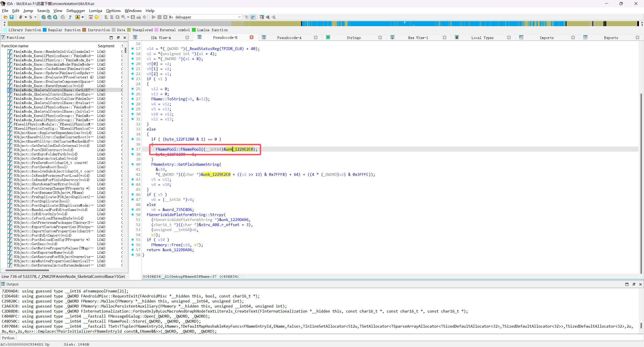Open a file with the folder toolbar icon
This screenshot has width=644, height=347.
coord(6,17)
